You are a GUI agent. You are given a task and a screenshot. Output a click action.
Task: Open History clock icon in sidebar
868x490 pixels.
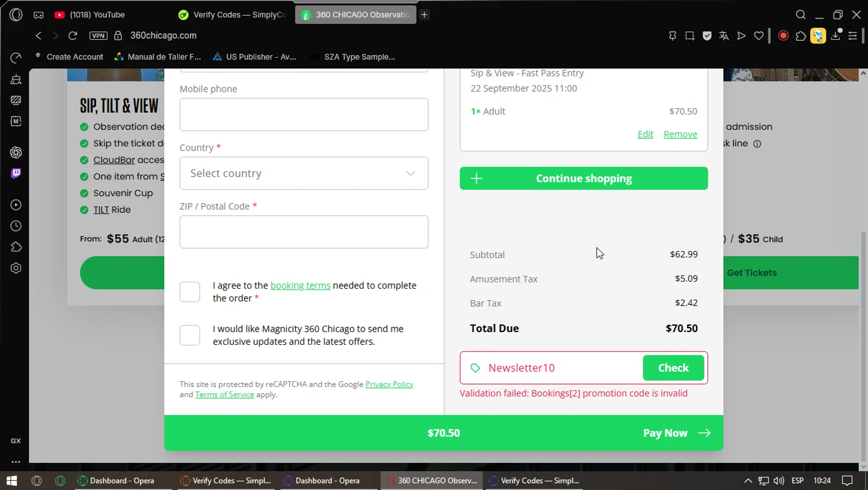[16, 226]
